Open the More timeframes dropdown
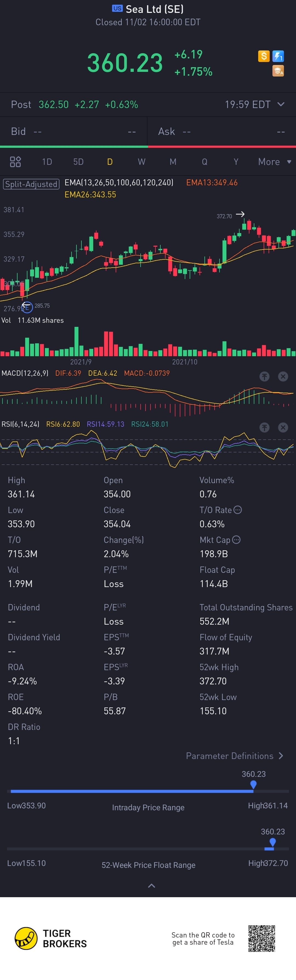Viewport: 296px width, 980px height. [275, 162]
